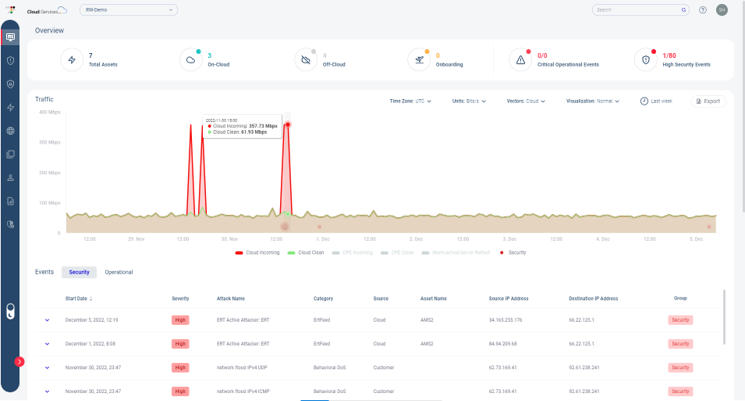Screen dimensions: 745x401
Task: Open the help question mark icon
Action: pos(703,10)
